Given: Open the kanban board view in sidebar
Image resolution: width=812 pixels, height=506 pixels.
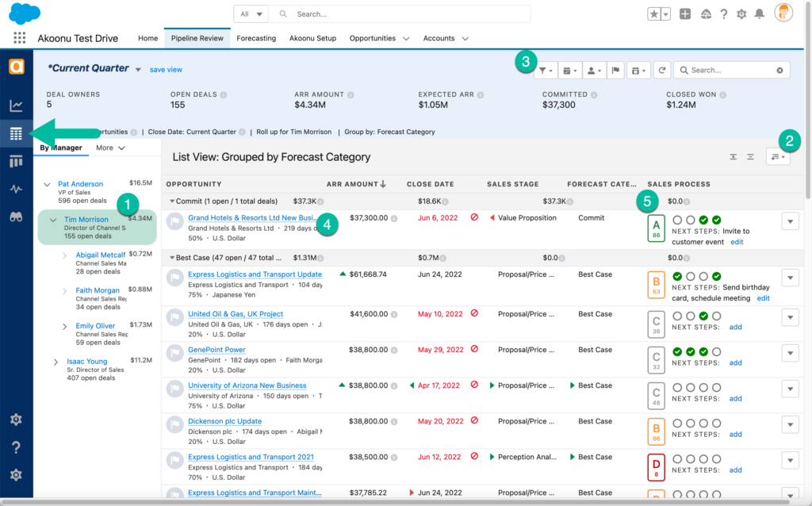Looking at the screenshot, I should [16, 162].
